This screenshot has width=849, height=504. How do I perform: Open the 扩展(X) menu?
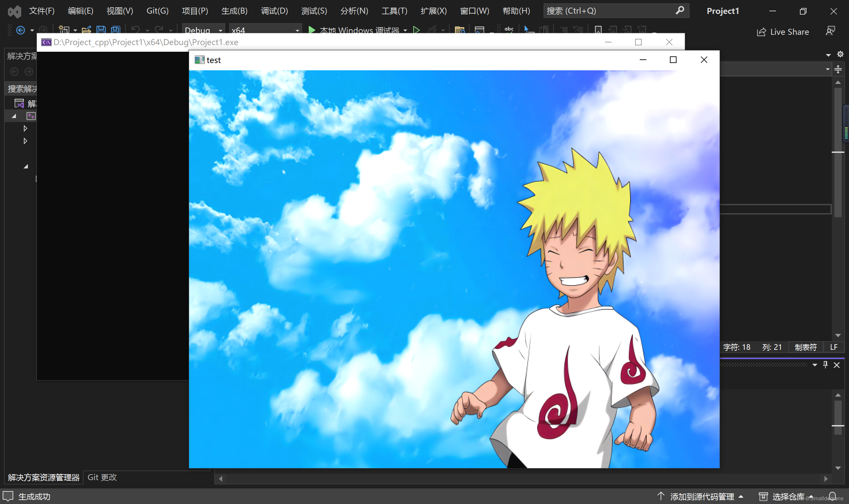(434, 11)
